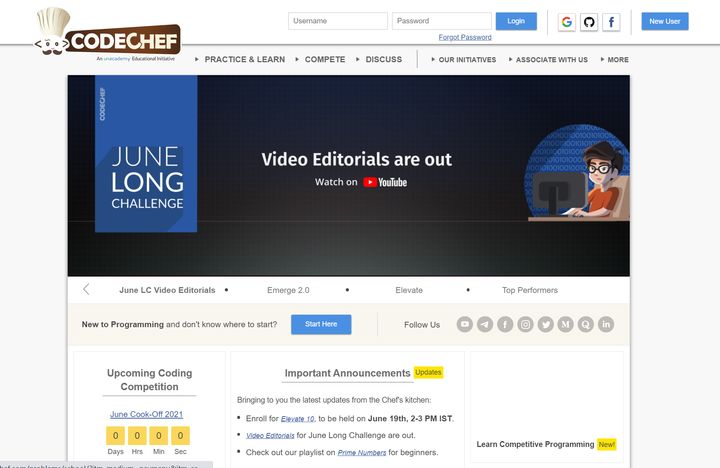Open the Quora follow icon
The height and width of the screenshot is (468, 720).
tap(585, 324)
